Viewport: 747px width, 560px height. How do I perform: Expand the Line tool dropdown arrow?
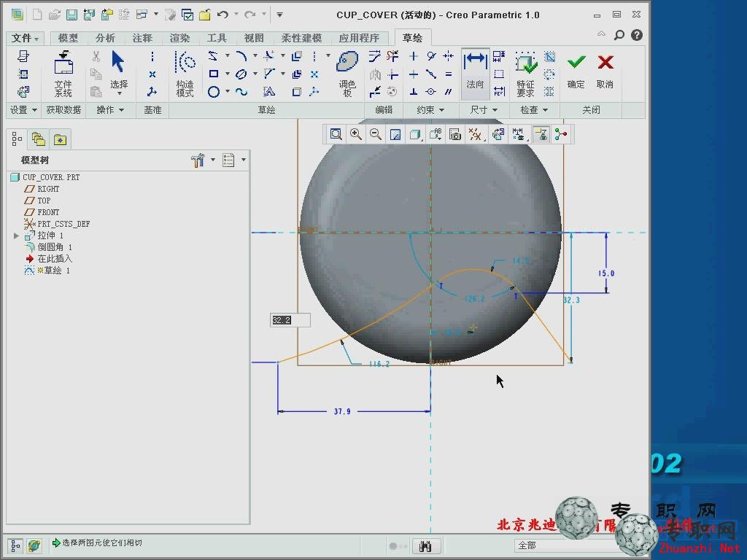click(228, 55)
